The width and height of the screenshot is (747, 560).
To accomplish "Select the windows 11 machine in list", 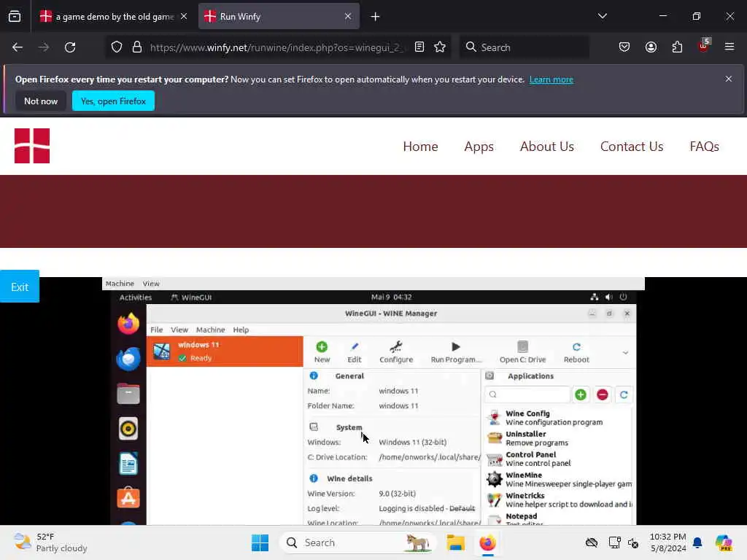I will coord(225,351).
